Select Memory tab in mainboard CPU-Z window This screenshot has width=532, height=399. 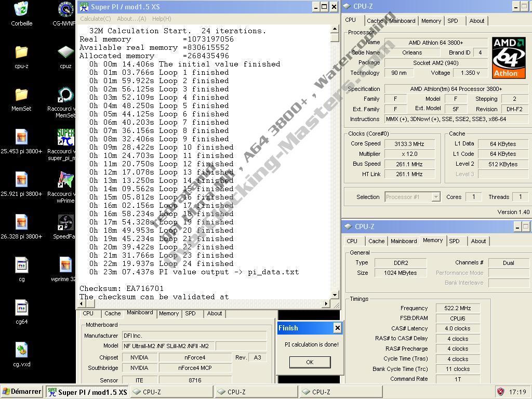pos(169,313)
